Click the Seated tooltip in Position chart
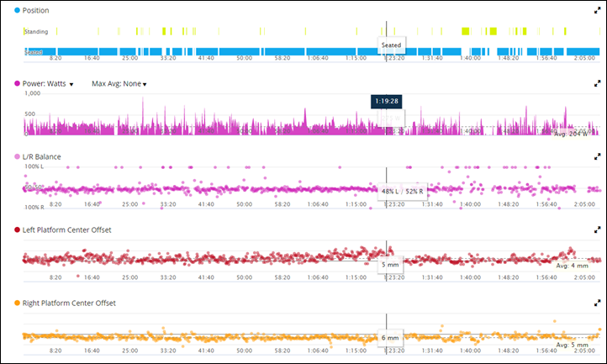The image size is (607, 364). click(393, 45)
